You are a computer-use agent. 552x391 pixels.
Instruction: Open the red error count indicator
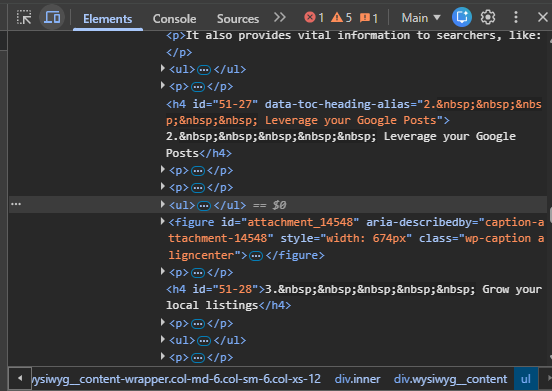(314, 17)
